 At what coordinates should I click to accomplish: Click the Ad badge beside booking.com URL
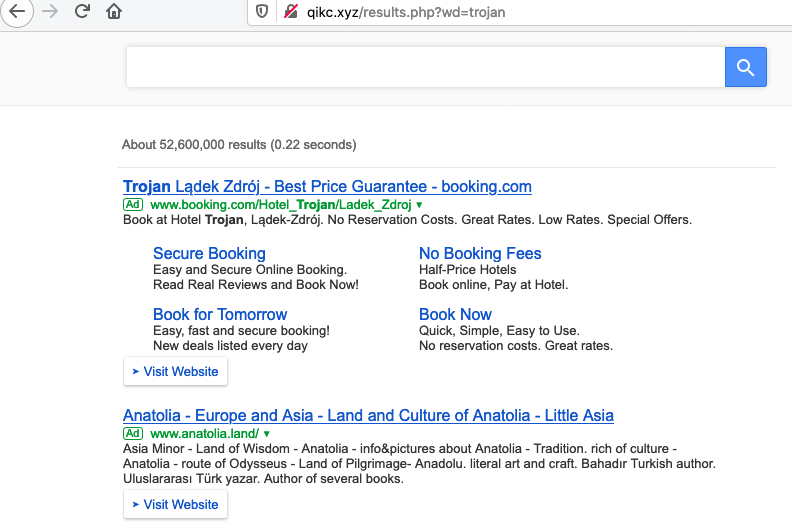coord(133,204)
